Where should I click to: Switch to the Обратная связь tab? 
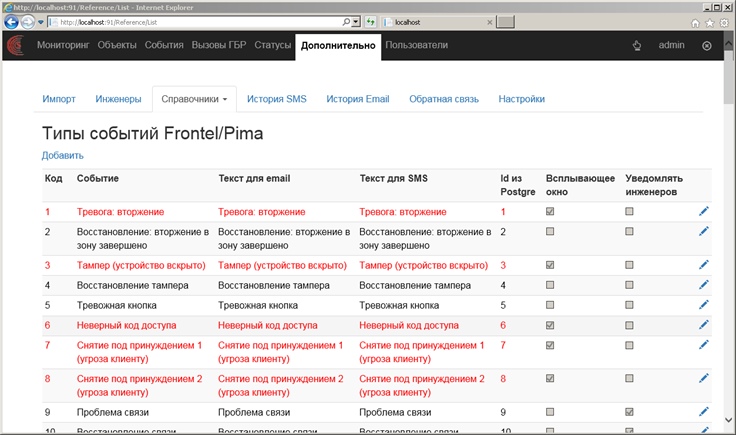point(444,99)
